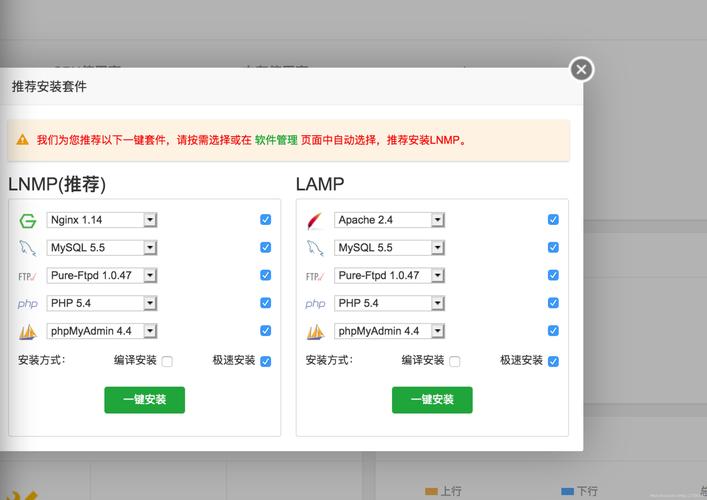
Task: Open LNMP Pure-Ftpd 1.0.47 dropdown
Action: tap(101, 275)
